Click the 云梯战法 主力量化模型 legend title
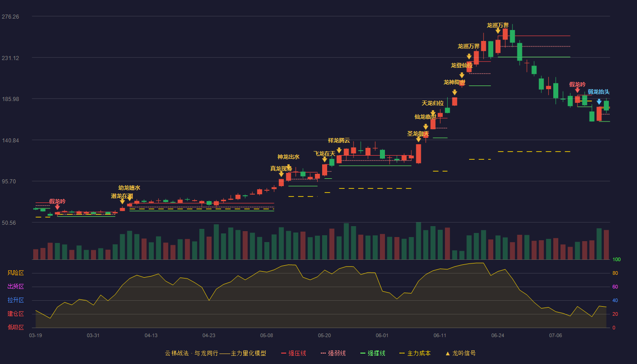 pos(215,353)
